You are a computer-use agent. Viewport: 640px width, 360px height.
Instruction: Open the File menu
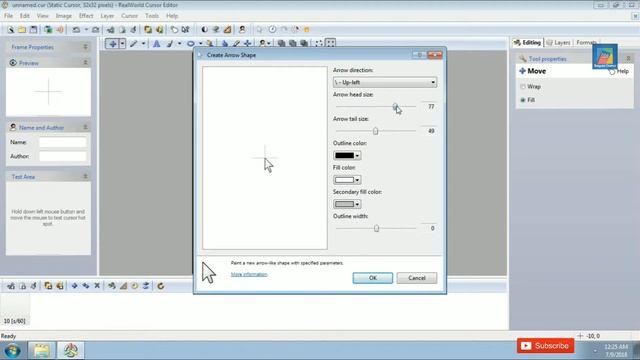(9, 16)
